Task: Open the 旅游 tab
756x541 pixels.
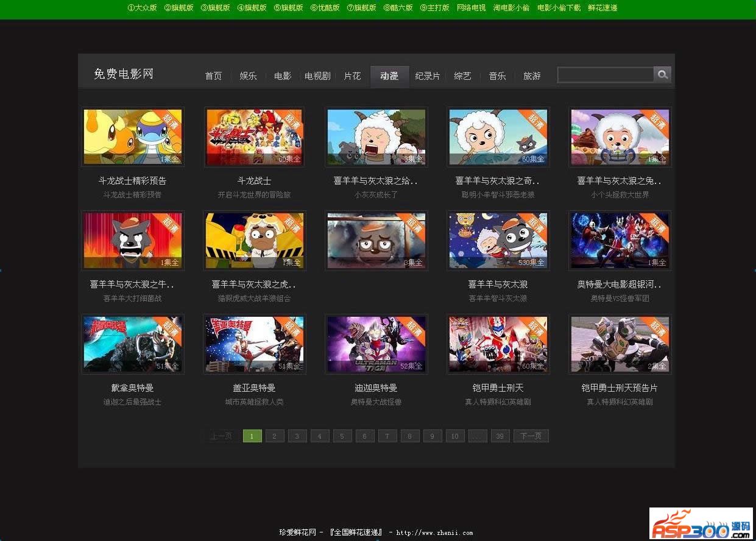Action: tap(532, 76)
